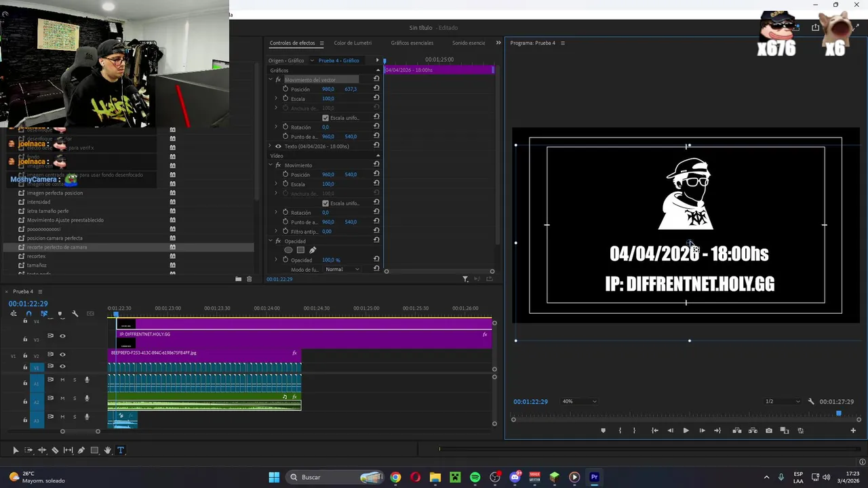Open the blend mode Normal dropdown
The height and width of the screenshot is (488, 868).
point(342,269)
